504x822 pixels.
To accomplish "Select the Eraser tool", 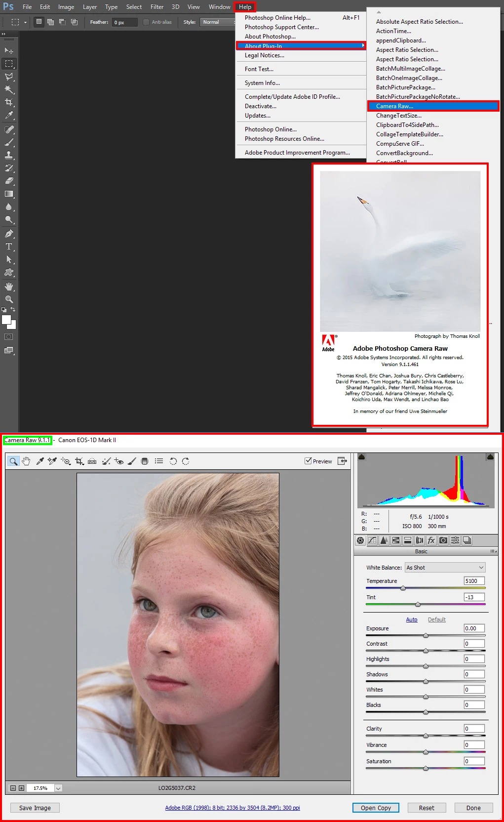I will [x=9, y=181].
